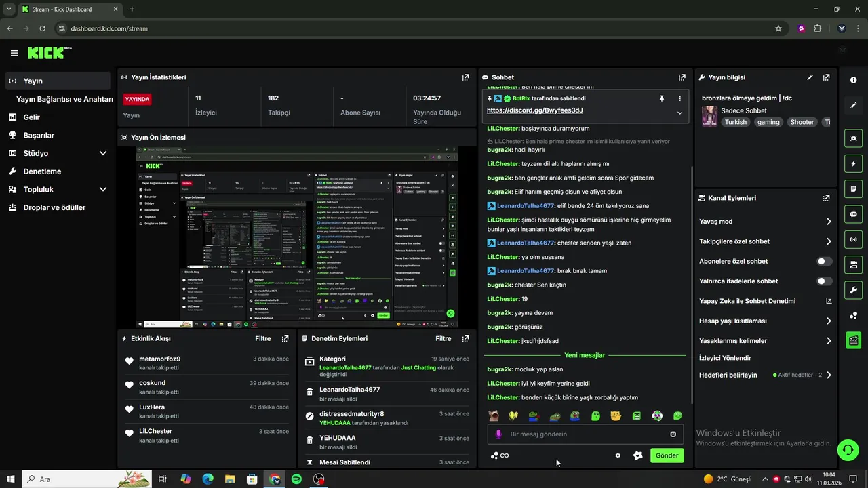Open Spotify from the taskbar

click(x=296, y=479)
